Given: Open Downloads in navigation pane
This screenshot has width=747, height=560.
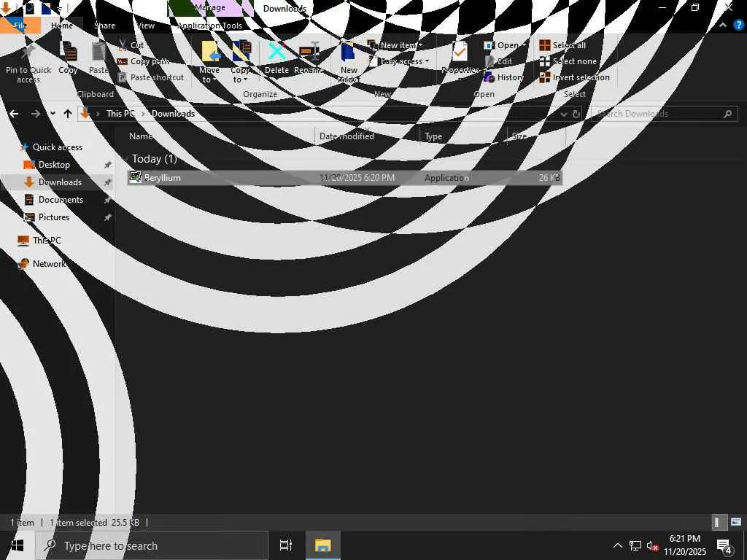Looking at the screenshot, I should tap(60, 182).
